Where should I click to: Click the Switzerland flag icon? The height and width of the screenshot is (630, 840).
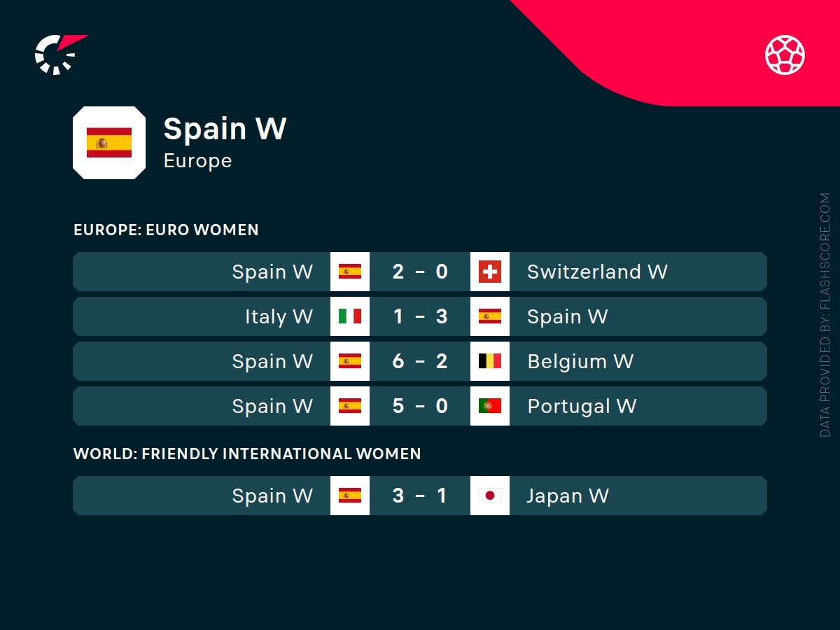click(490, 272)
